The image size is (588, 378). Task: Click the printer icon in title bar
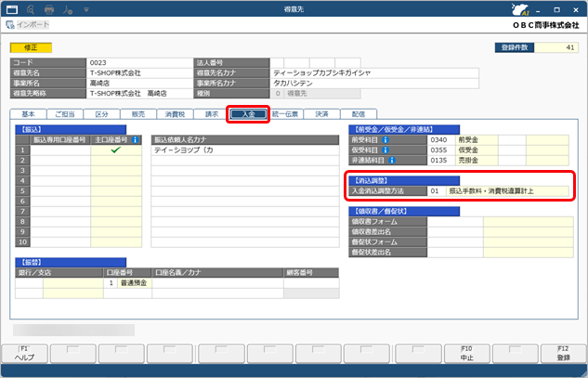[x=49, y=9]
